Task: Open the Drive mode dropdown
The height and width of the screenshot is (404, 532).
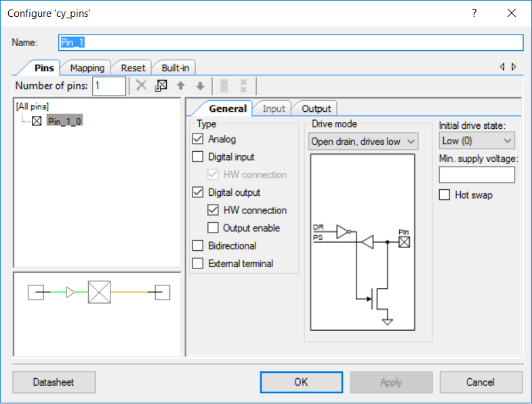Action: coord(363,141)
